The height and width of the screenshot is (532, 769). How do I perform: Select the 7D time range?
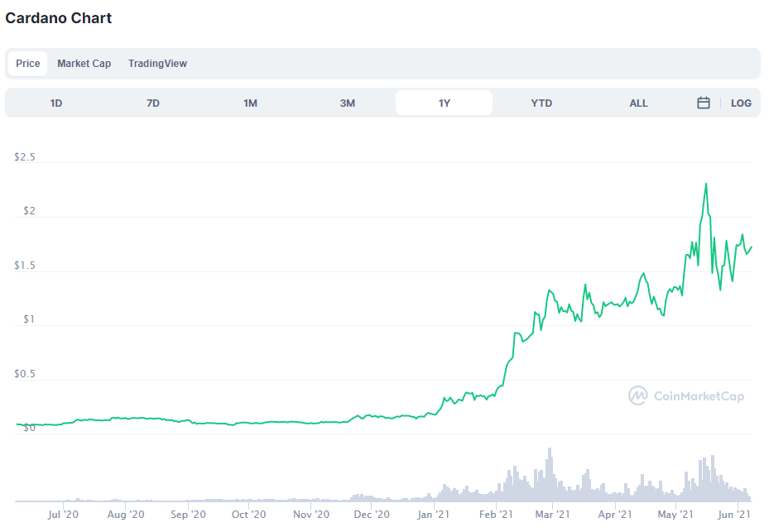pos(153,103)
